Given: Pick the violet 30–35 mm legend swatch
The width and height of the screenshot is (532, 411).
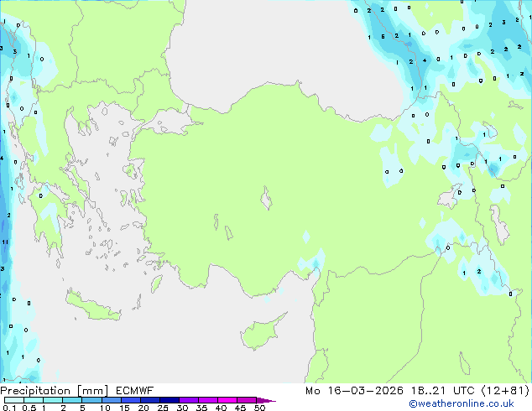Looking at the screenshot, I should point(189,400).
